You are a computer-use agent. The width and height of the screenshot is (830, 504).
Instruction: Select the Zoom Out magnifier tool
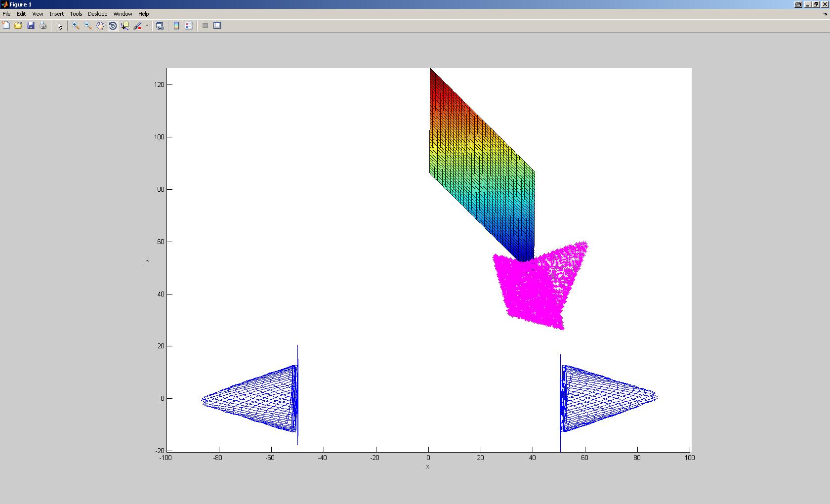click(x=88, y=26)
